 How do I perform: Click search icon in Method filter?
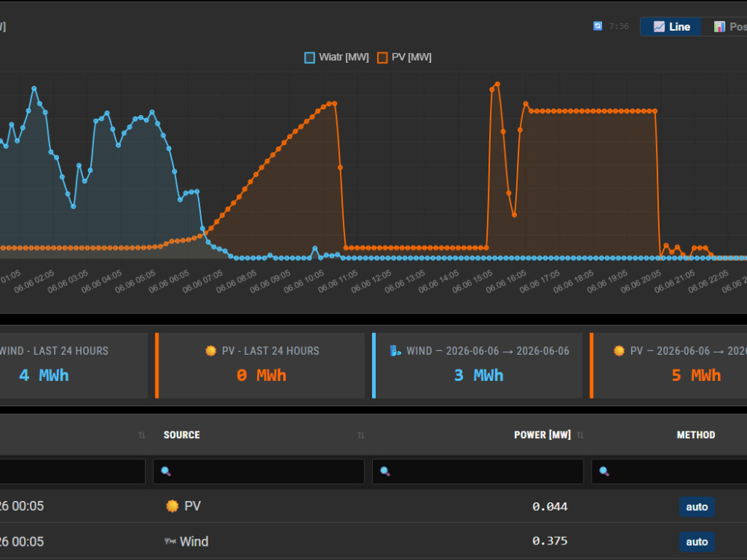pyautogui.click(x=604, y=471)
